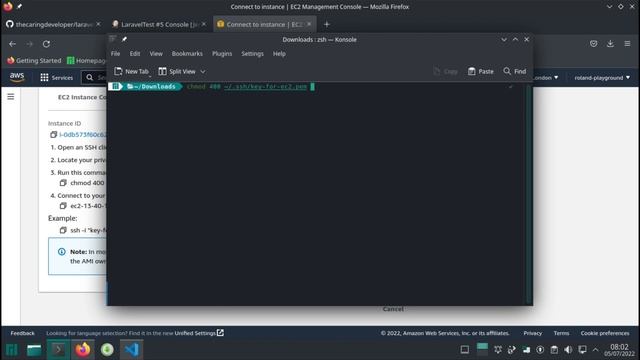The width and height of the screenshot is (640, 360).
Task: Go back in Firefox
Action: [13, 44]
